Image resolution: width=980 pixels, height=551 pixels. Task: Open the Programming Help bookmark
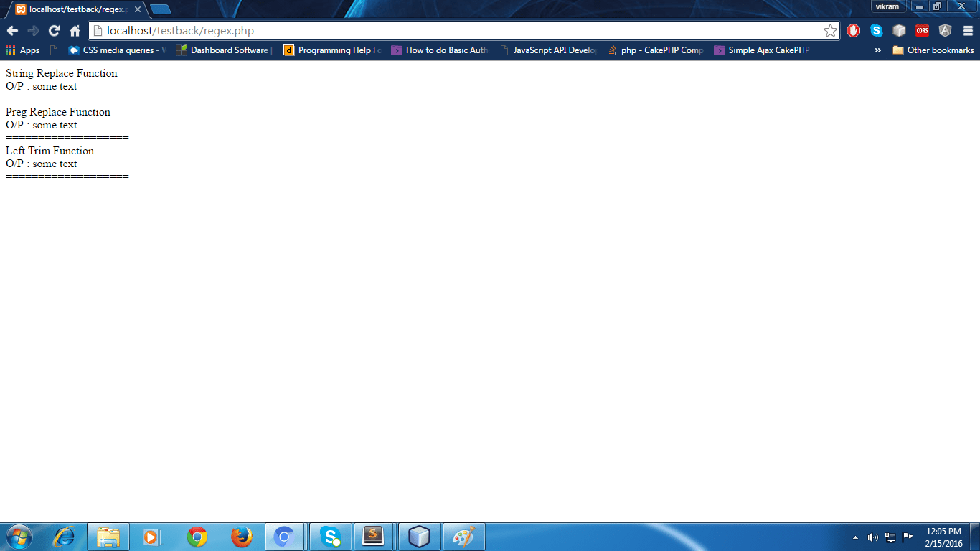[332, 50]
